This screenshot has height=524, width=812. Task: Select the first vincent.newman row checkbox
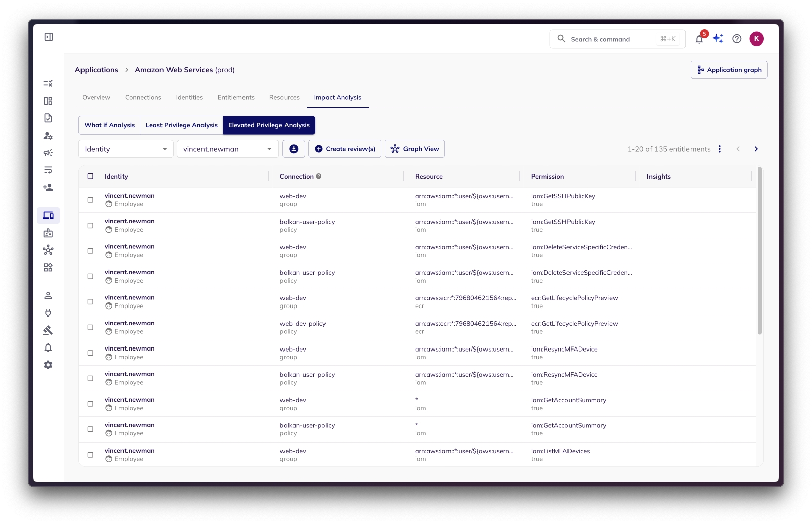click(x=90, y=200)
